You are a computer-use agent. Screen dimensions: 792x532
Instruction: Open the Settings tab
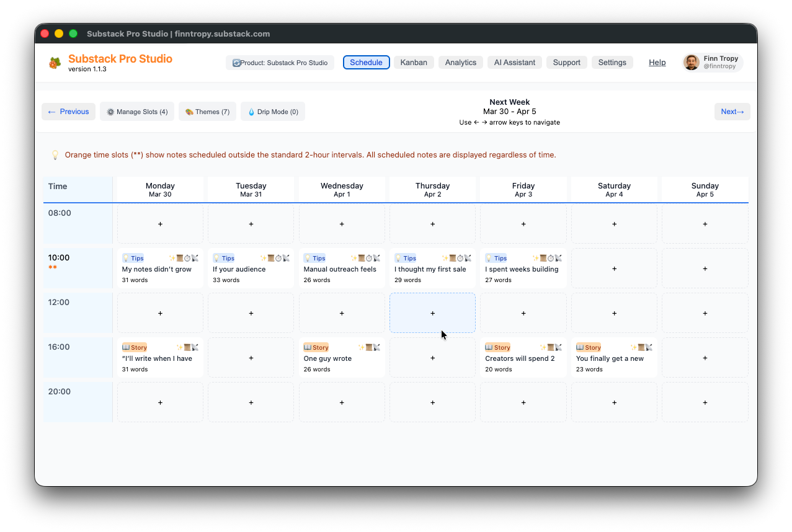[x=612, y=63]
